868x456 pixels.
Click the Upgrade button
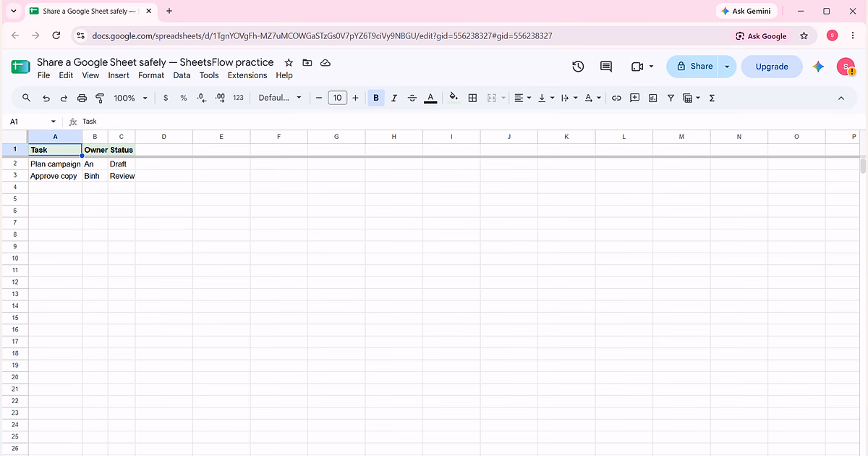pos(772,67)
